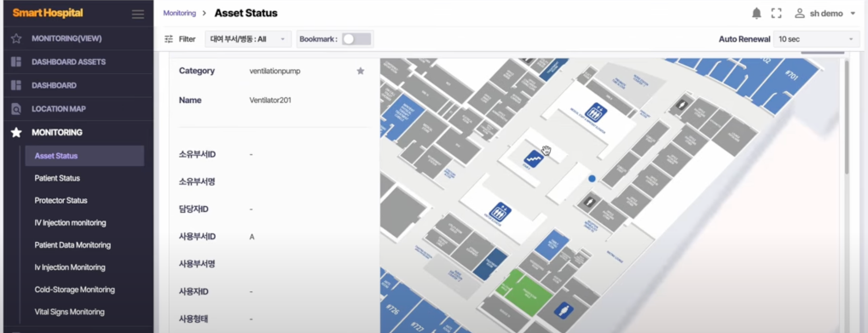Open Patient Status page
The width and height of the screenshot is (868, 333).
(x=57, y=178)
